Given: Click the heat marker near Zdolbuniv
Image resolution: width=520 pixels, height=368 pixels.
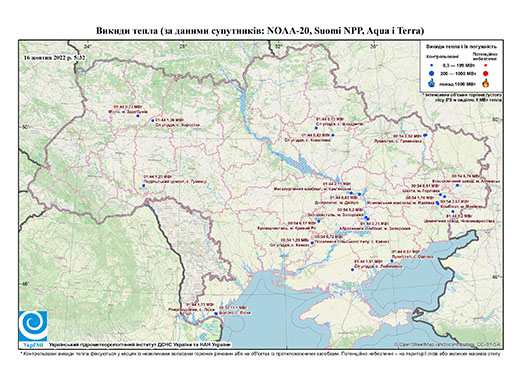Looking at the screenshot, I should 138,116.
